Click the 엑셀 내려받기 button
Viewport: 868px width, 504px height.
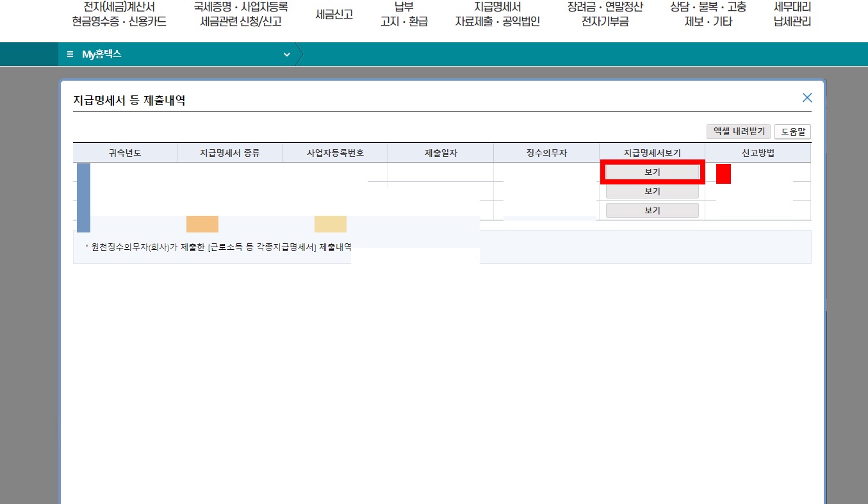738,131
